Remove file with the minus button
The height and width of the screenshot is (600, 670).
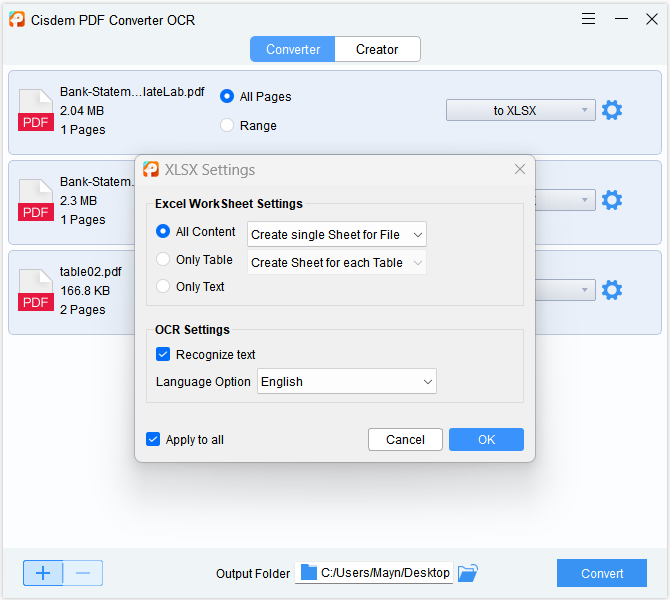tap(83, 573)
